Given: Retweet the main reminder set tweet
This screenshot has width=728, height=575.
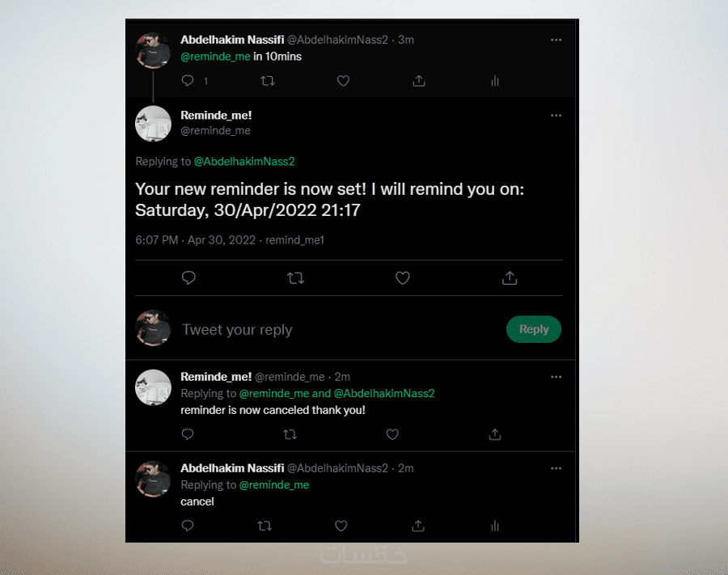Looking at the screenshot, I should coord(295,278).
